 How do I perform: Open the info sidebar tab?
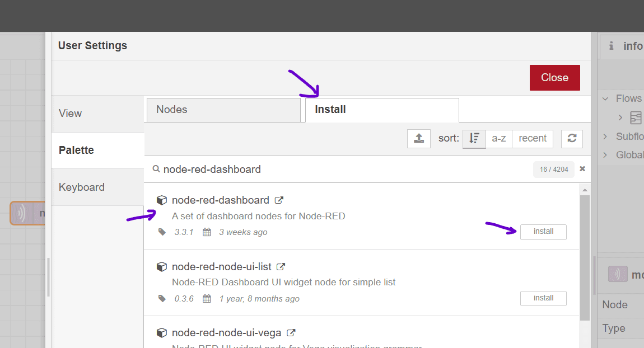(x=622, y=46)
